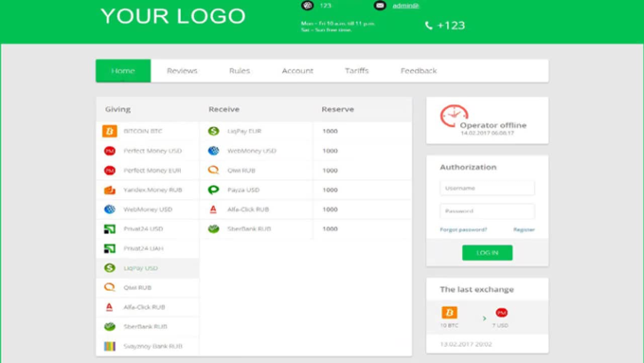Click the admin@ email link
This screenshot has width=644, height=363.
point(405,6)
